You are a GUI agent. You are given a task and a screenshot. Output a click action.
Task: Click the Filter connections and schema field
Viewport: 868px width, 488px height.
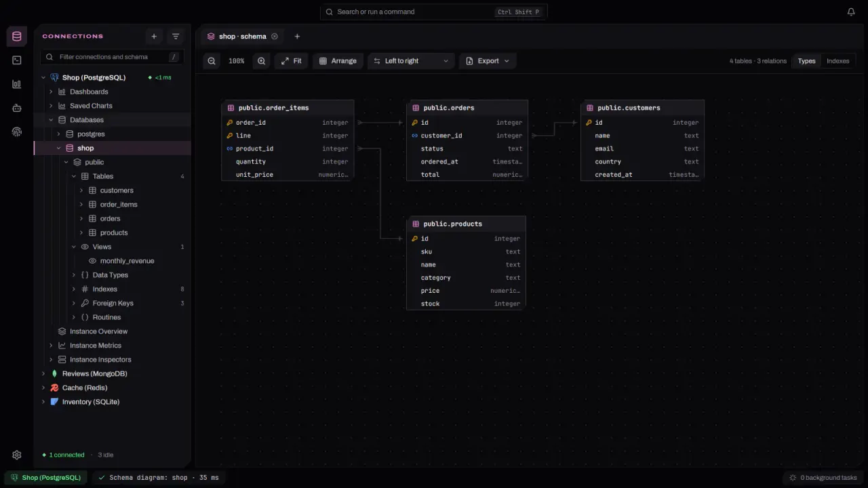coord(113,57)
